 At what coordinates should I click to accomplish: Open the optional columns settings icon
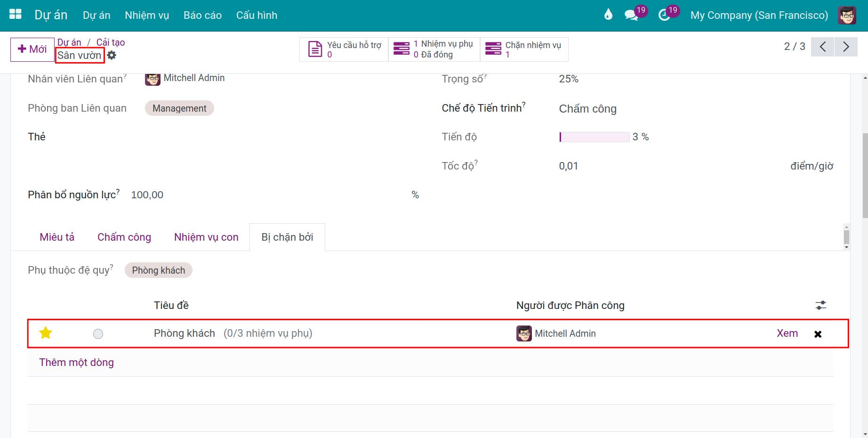coord(821,305)
